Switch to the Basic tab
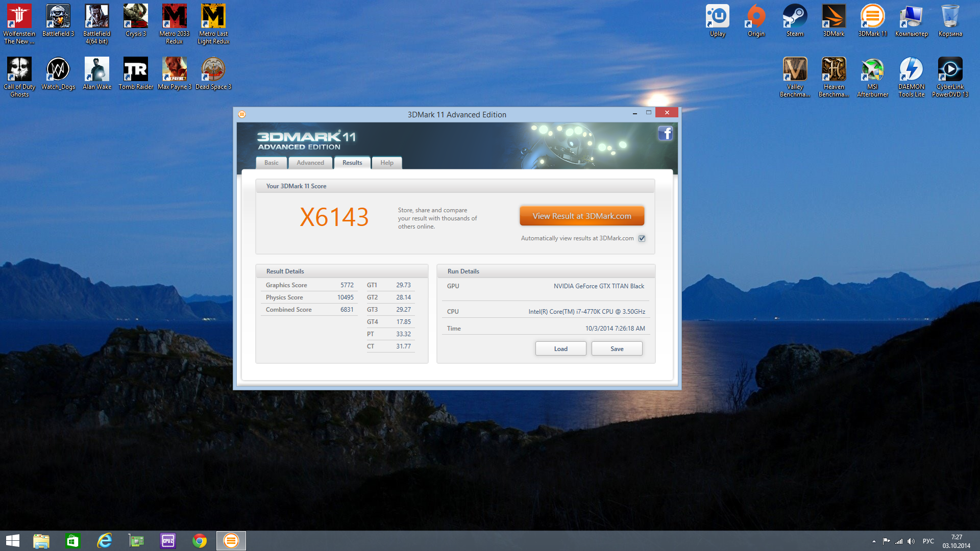Viewport: 980px width, 551px height. click(x=272, y=163)
